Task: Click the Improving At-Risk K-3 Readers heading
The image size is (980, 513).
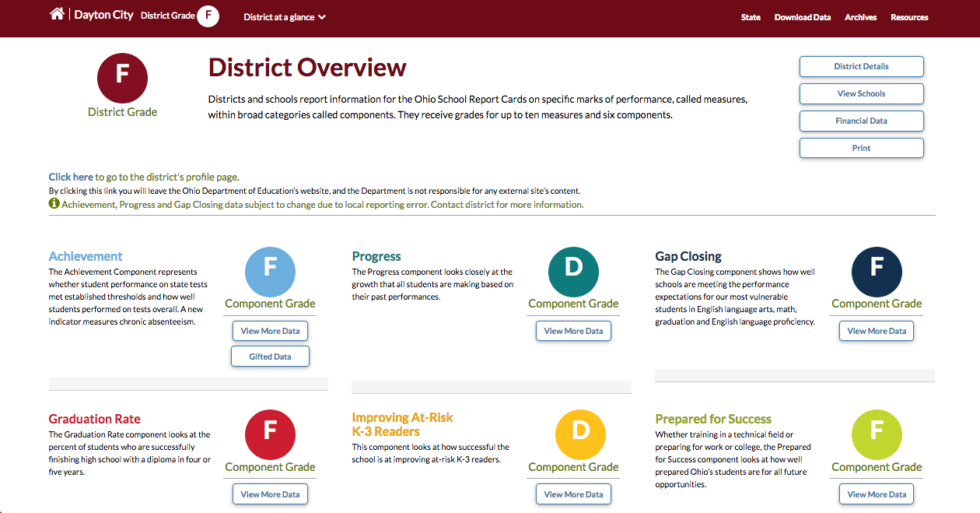Action: 402,424
